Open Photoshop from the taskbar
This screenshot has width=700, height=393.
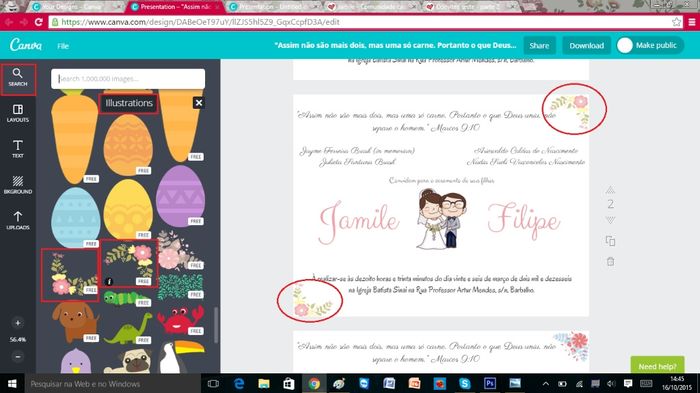tap(490, 384)
